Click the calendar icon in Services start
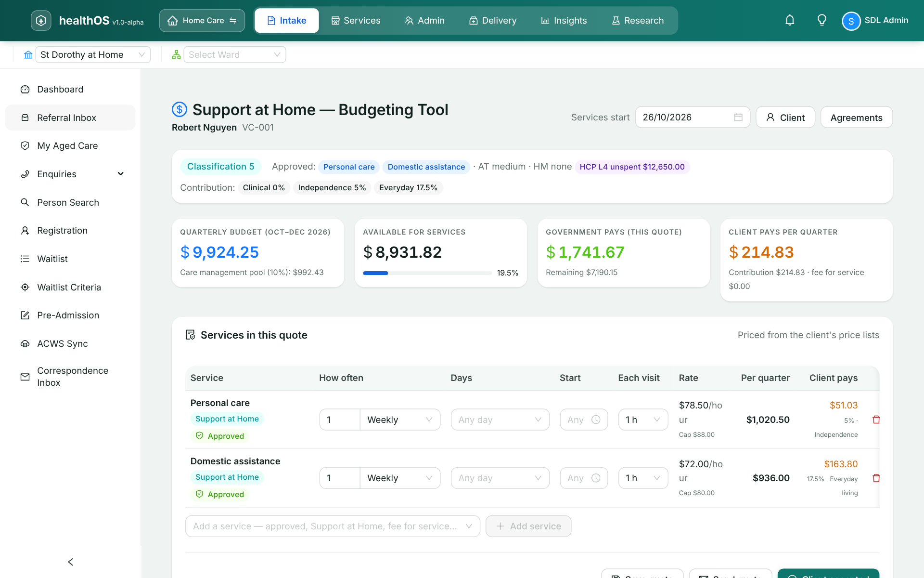The height and width of the screenshot is (578, 924). 738,117
